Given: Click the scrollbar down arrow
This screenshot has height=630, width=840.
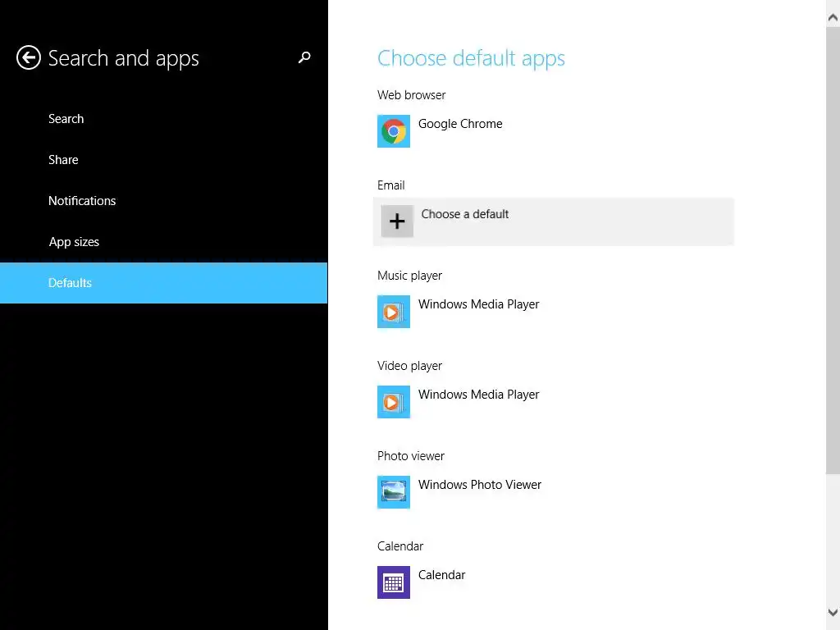Looking at the screenshot, I should pos(833,612).
